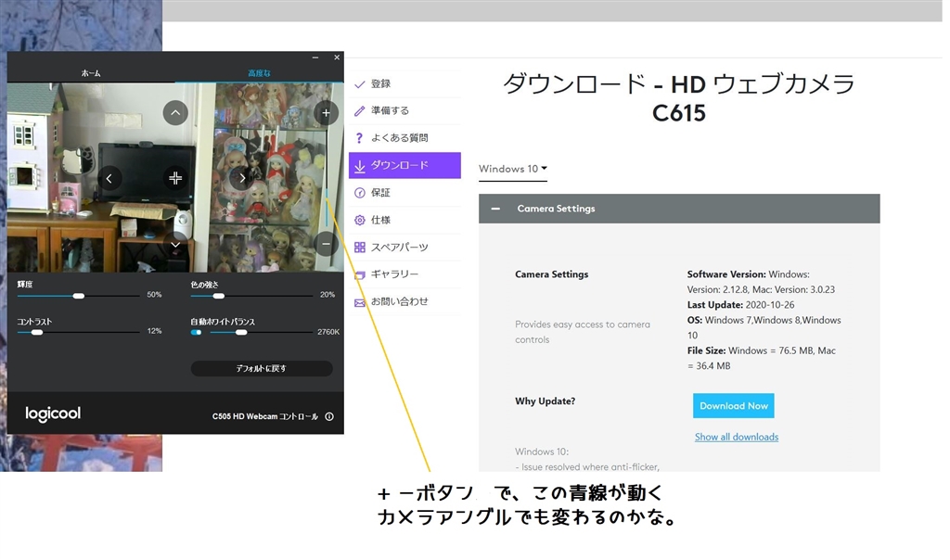Click the Download Now button
950x560 pixels.
pyautogui.click(x=734, y=405)
